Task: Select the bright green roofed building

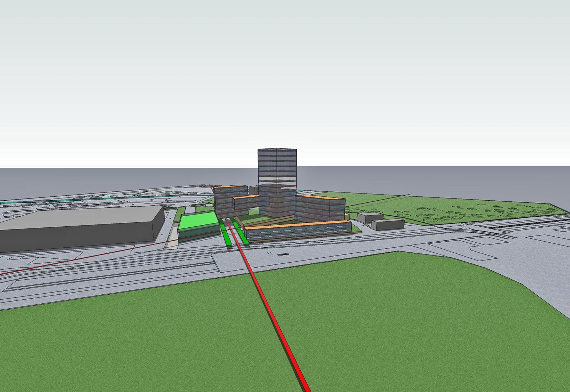Action: 198,227
